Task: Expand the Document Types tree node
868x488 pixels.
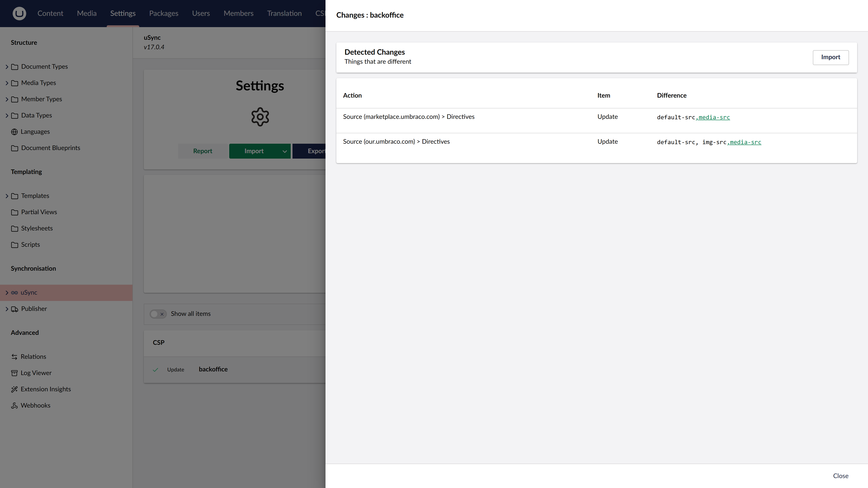Action: tap(7, 67)
